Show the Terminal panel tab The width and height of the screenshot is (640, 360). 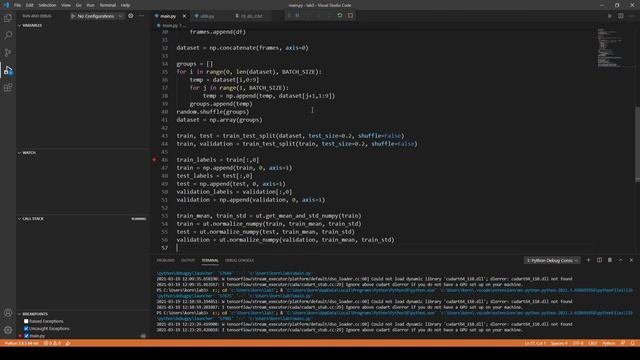210,260
